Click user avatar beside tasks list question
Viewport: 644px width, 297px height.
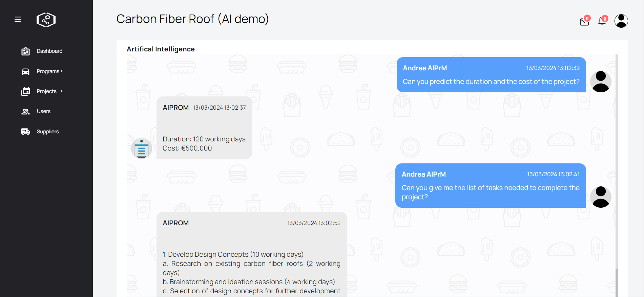601,197
